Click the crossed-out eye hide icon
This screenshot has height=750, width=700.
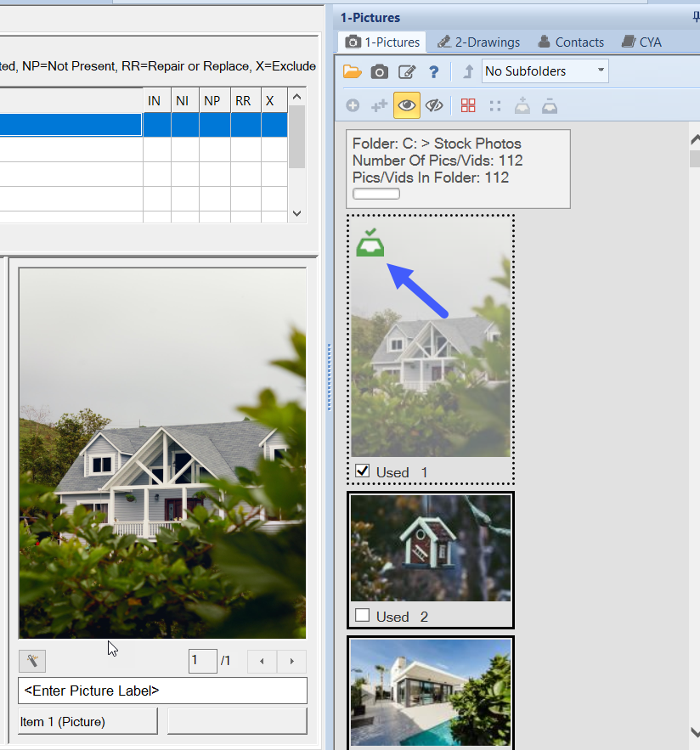pos(434,105)
